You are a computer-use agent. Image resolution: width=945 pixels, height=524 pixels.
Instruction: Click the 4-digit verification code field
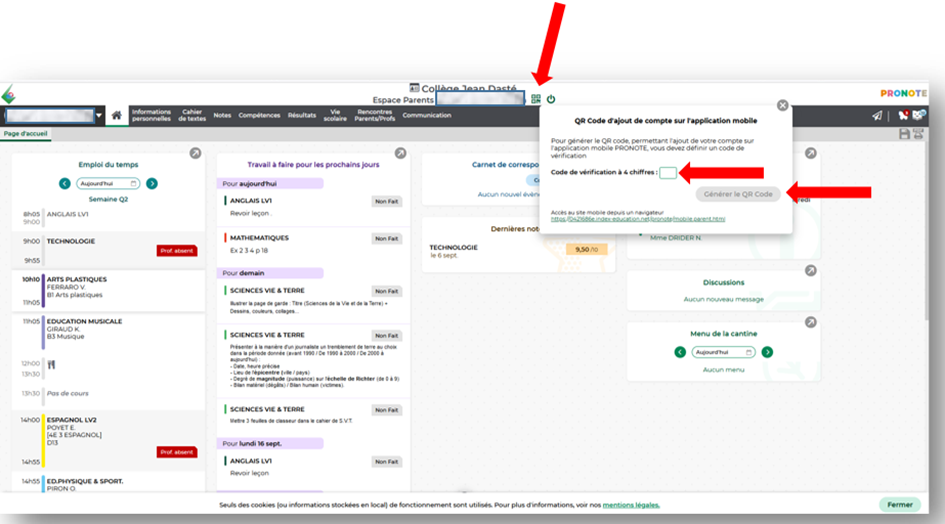coord(668,173)
